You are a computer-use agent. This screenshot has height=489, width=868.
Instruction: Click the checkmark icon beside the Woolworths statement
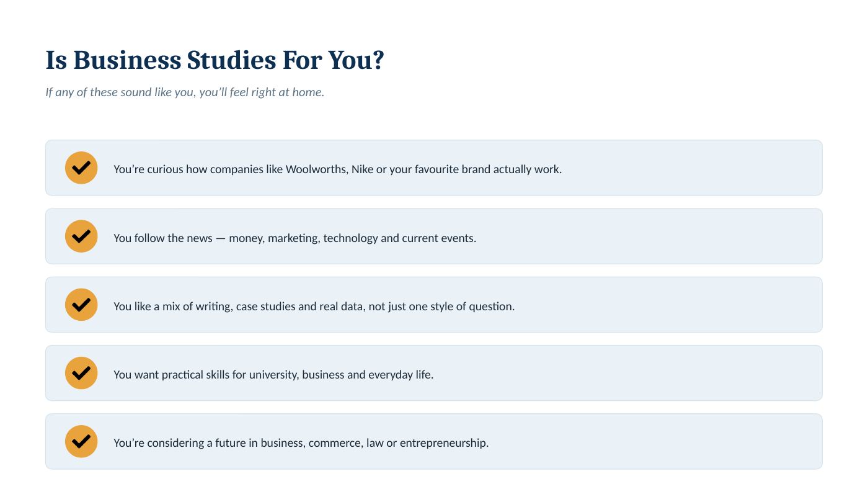coord(81,168)
